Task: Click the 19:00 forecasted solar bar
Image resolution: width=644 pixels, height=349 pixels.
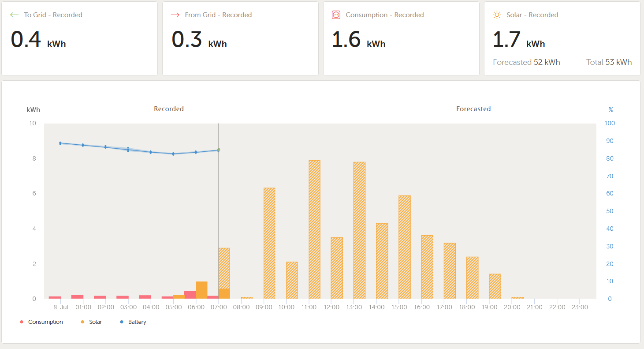Action: click(x=495, y=286)
